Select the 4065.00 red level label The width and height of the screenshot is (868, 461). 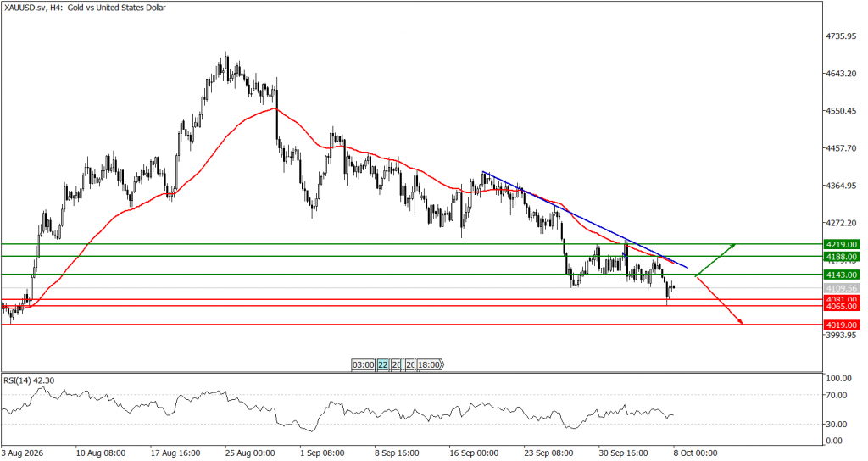(842, 307)
